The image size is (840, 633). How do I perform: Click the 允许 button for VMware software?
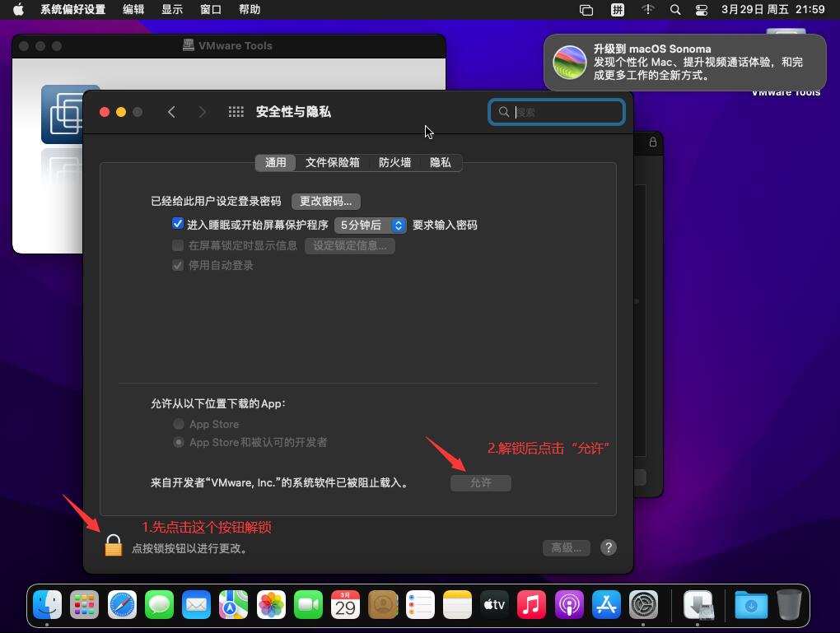pyautogui.click(x=481, y=483)
